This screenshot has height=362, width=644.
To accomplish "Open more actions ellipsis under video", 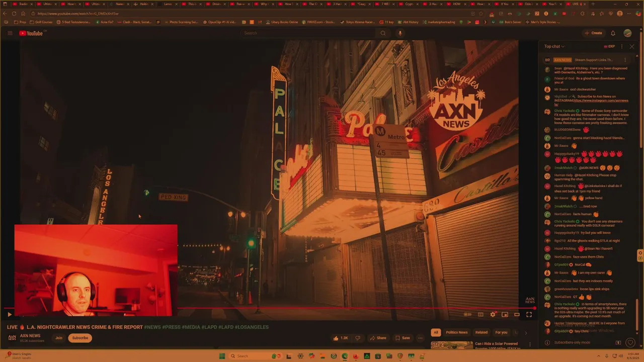I will (x=420, y=338).
